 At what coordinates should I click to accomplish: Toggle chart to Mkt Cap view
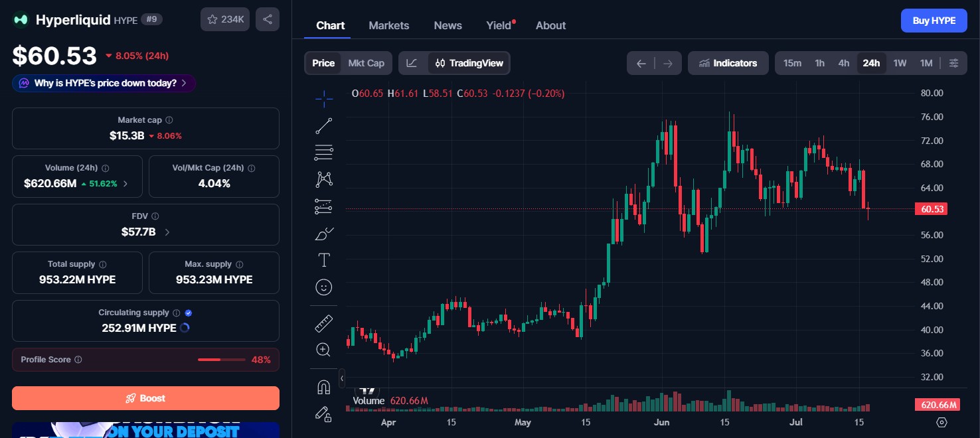[366, 63]
